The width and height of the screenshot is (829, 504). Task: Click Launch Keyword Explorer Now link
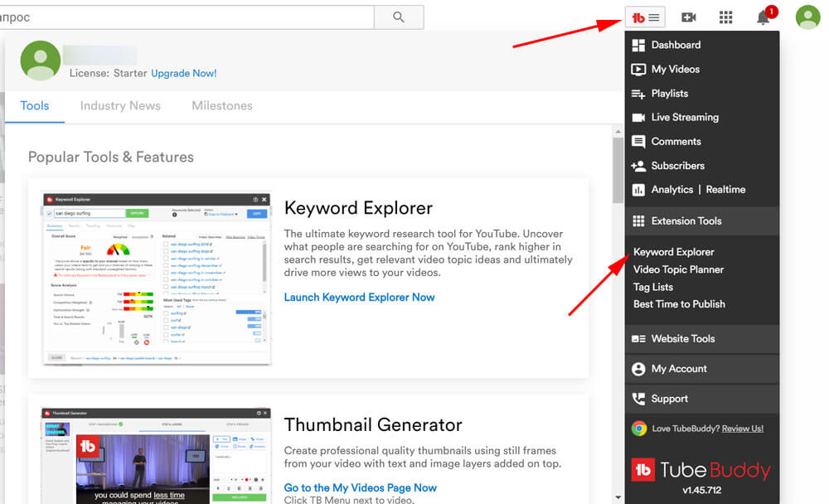click(359, 297)
